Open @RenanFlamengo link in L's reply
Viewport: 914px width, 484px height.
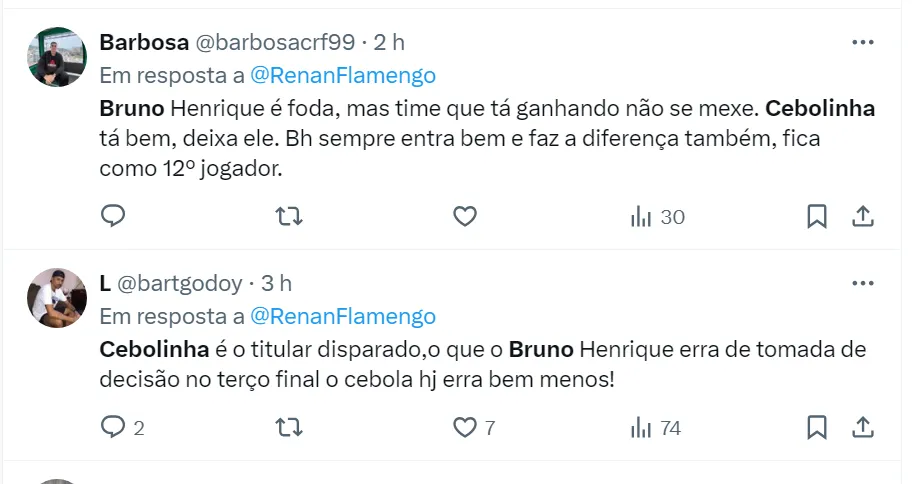point(341,316)
